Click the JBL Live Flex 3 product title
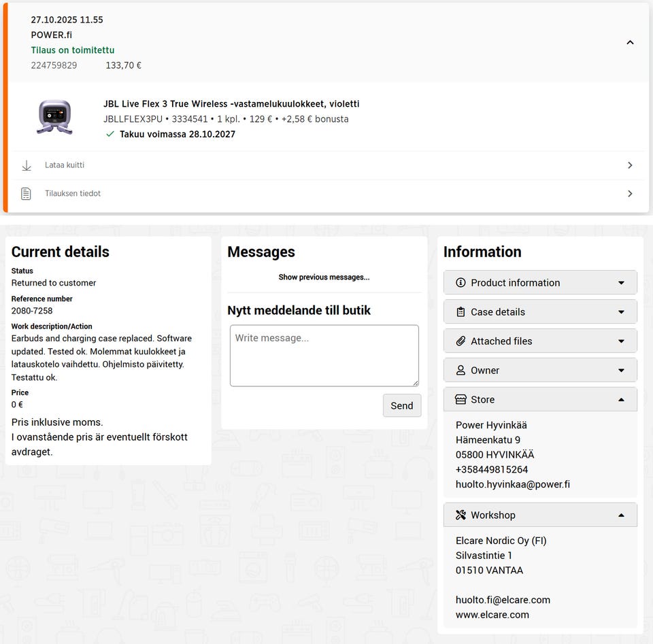The width and height of the screenshot is (653, 644). (x=231, y=103)
